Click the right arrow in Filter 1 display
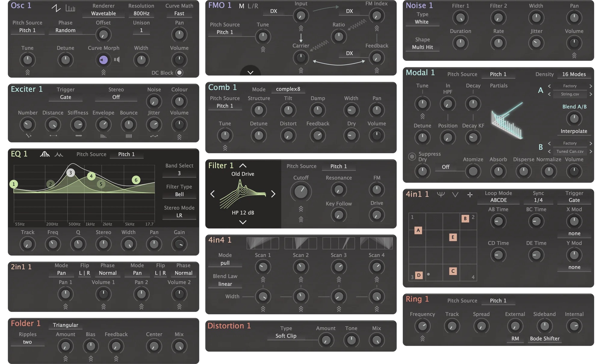602x364 pixels. tap(273, 194)
